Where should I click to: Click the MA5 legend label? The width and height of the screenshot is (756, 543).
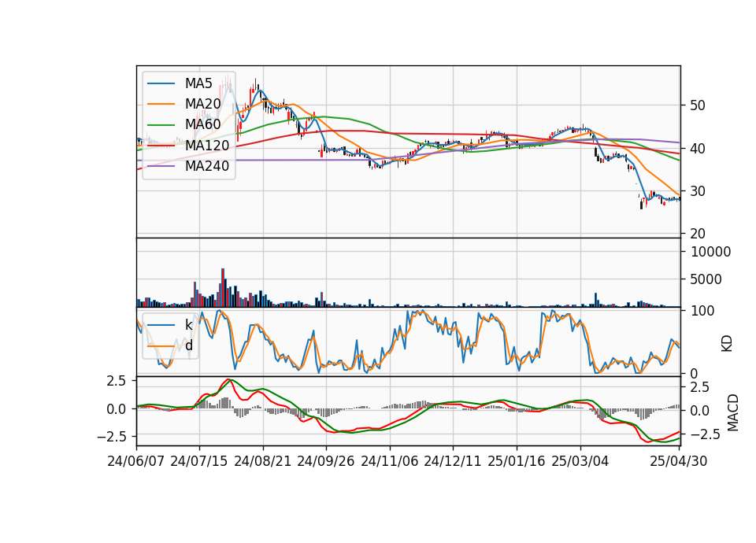tap(198, 83)
